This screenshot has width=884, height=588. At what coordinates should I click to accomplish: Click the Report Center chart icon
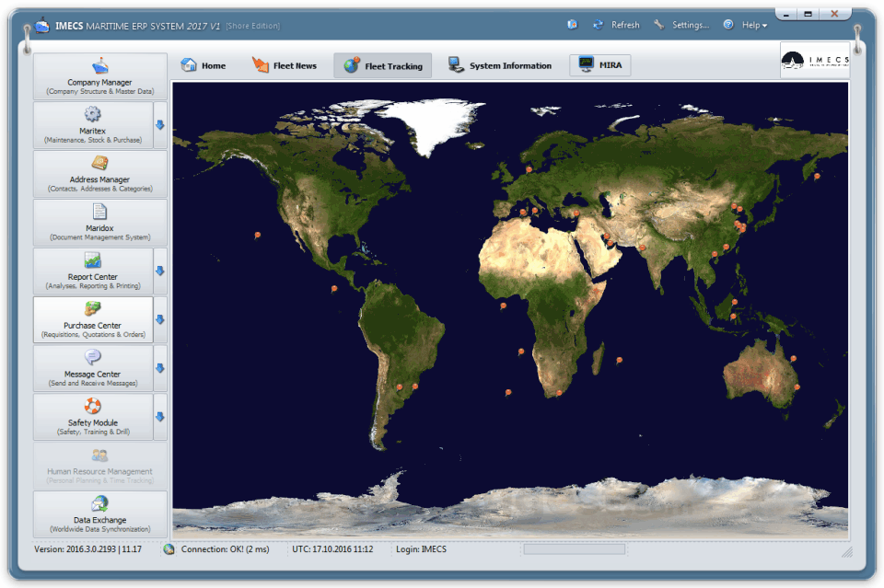pyautogui.click(x=92, y=260)
